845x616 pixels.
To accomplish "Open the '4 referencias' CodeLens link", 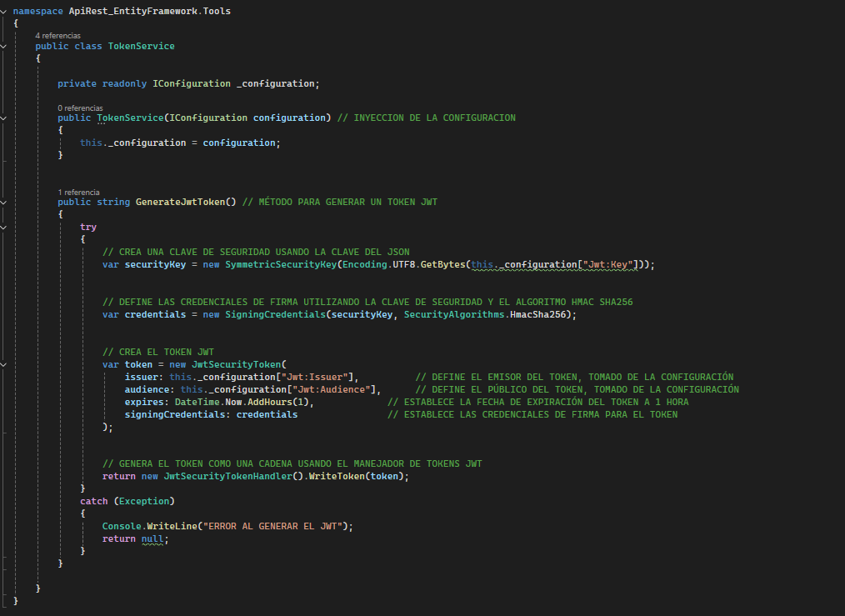I will [x=57, y=36].
